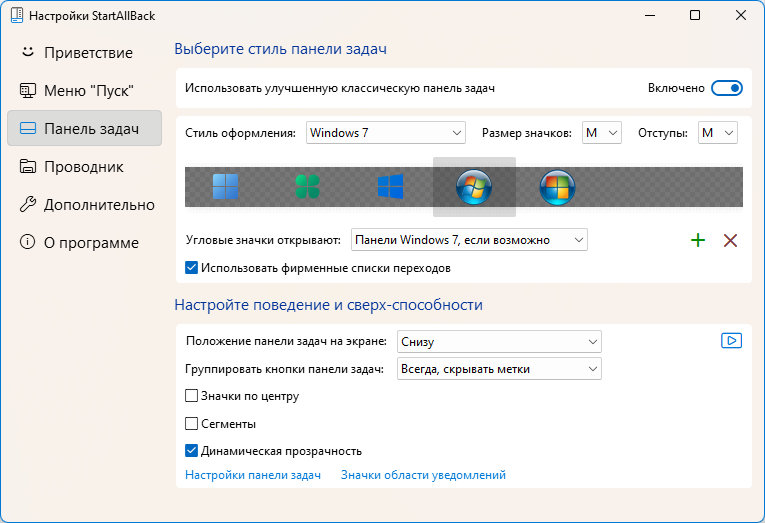Check the Сегменты option
Image resolution: width=765 pixels, height=523 pixels.
pos(191,423)
